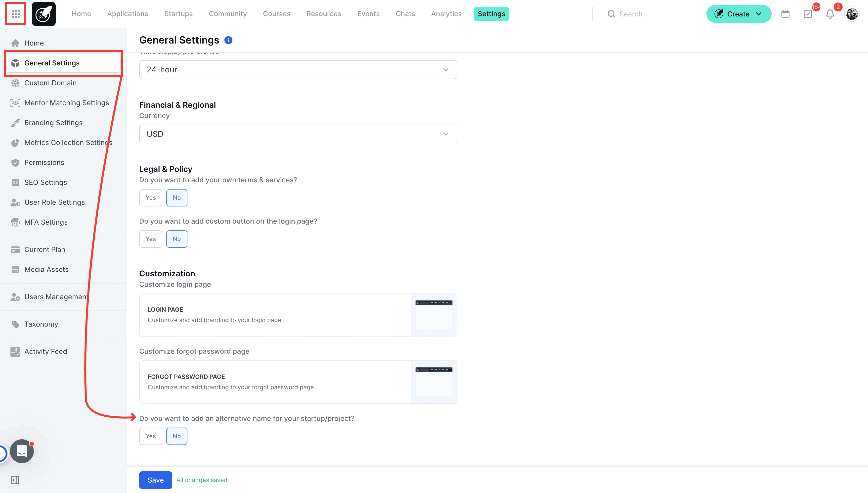Collapse sidebar using the panel icon
Screen dimensions: 868x493
tap(15, 480)
